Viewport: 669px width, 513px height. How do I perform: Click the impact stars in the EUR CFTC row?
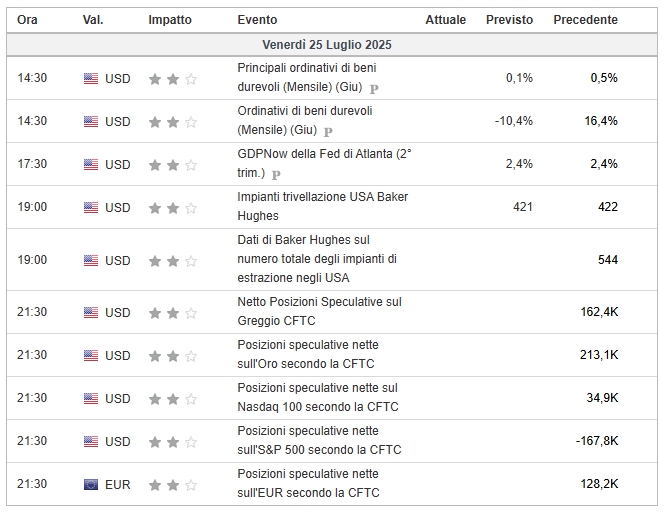click(x=173, y=485)
